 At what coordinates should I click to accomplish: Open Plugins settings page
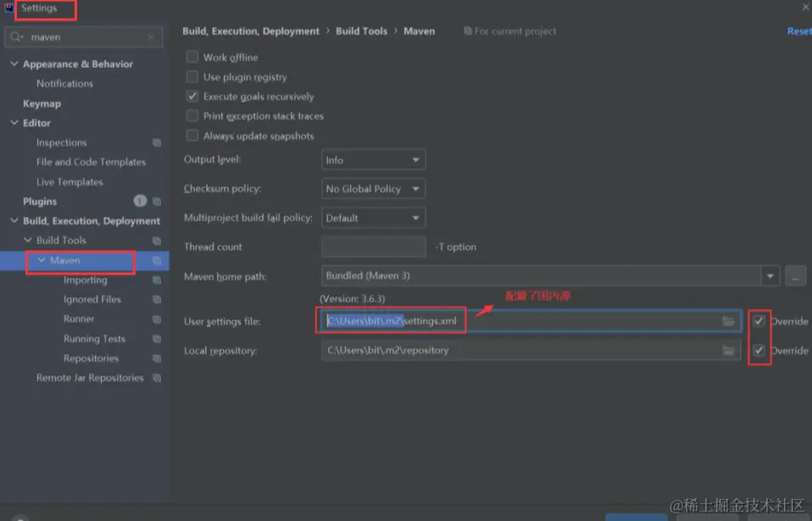[x=40, y=202]
